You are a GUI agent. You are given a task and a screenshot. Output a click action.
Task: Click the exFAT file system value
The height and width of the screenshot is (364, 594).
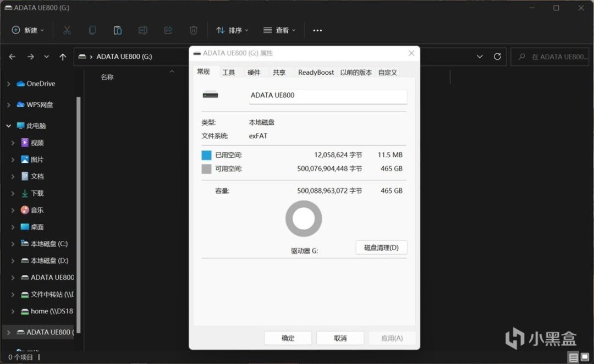coord(258,136)
